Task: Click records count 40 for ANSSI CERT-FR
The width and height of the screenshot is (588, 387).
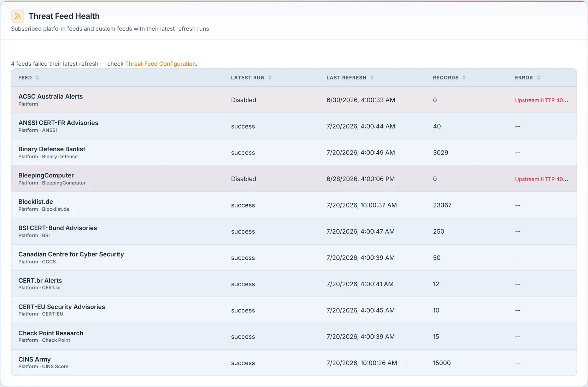Action: [437, 126]
